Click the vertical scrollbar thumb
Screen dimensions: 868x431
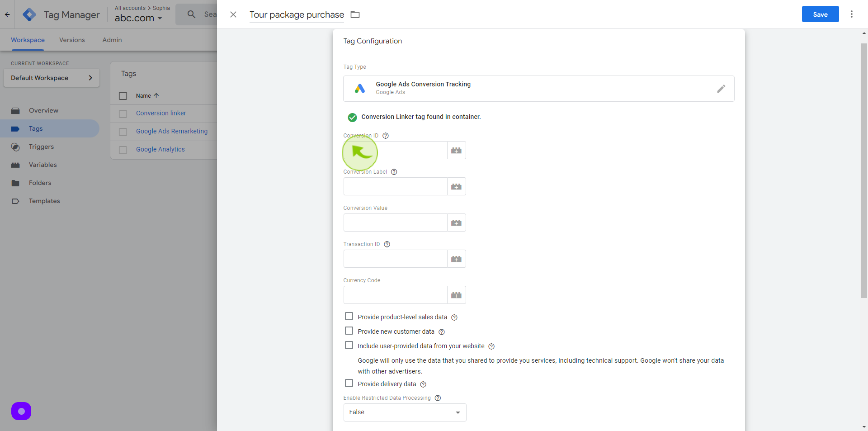tap(864, 171)
